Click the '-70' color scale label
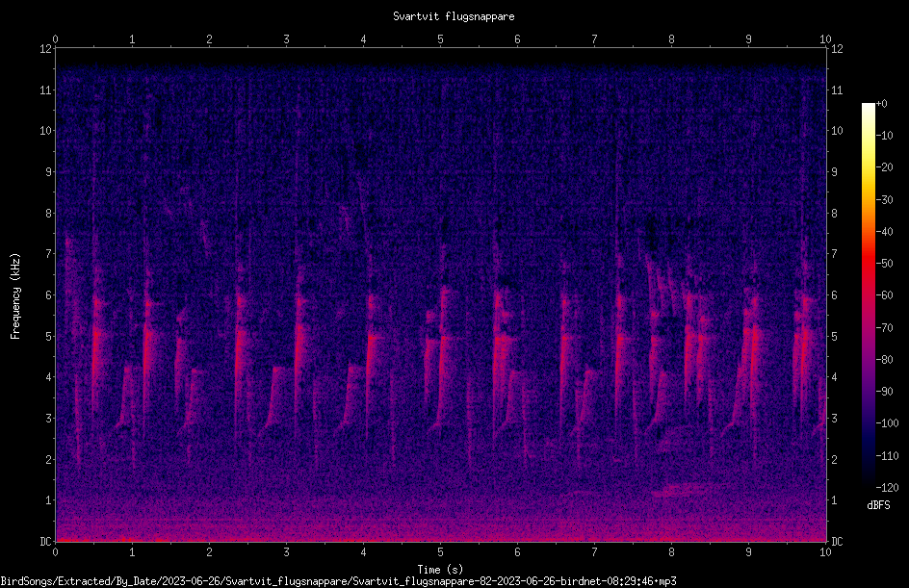909x588 pixels. click(884, 328)
